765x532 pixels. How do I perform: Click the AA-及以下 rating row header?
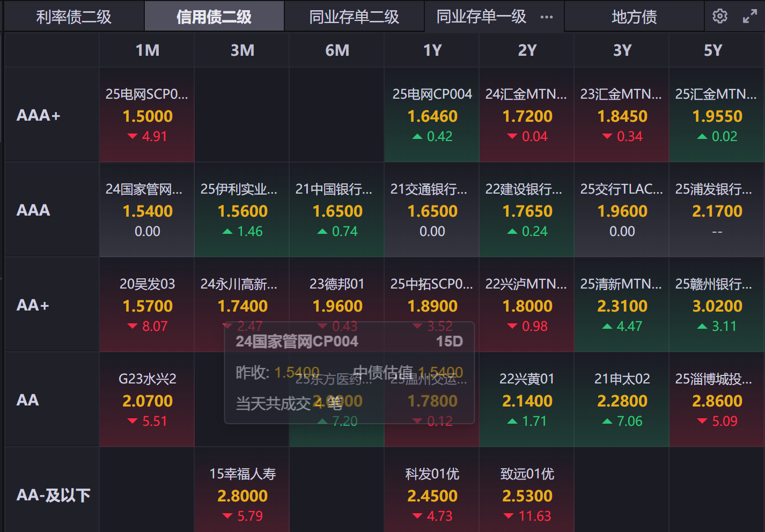(x=53, y=495)
